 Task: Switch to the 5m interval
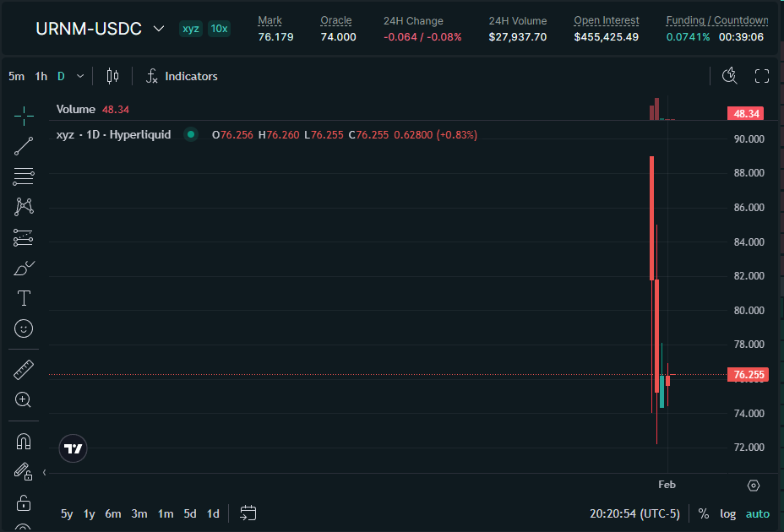pyautogui.click(x=17, y=76)
